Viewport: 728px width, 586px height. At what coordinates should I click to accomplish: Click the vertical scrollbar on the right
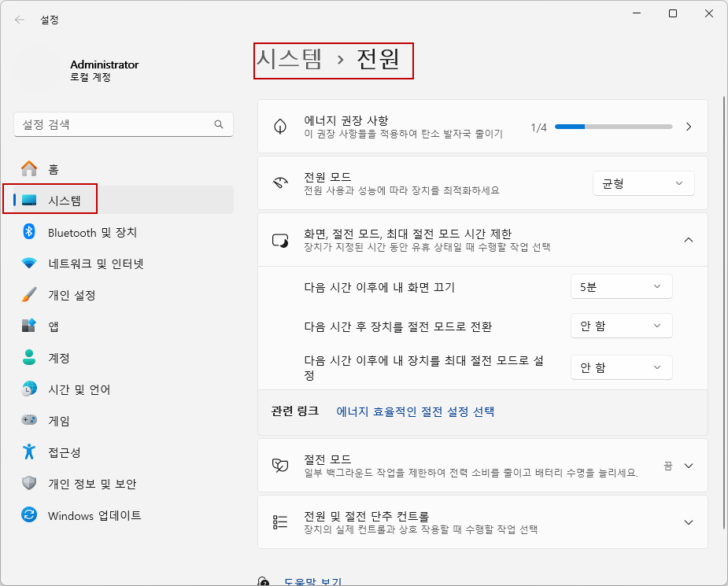(723, 312)
